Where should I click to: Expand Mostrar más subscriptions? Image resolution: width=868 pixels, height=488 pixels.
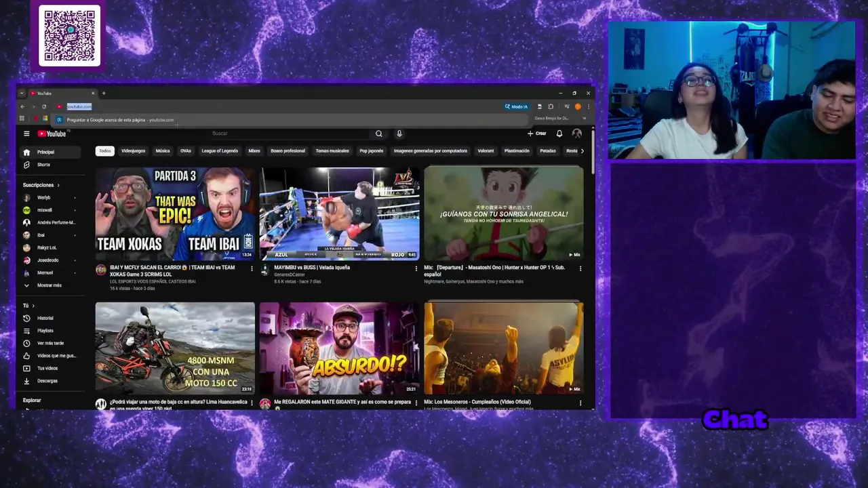49,285
